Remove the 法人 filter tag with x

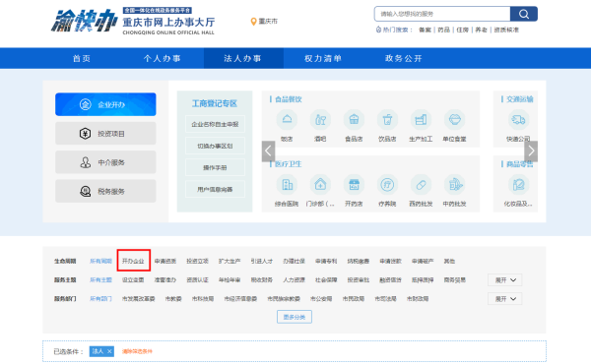coord(109,351)
